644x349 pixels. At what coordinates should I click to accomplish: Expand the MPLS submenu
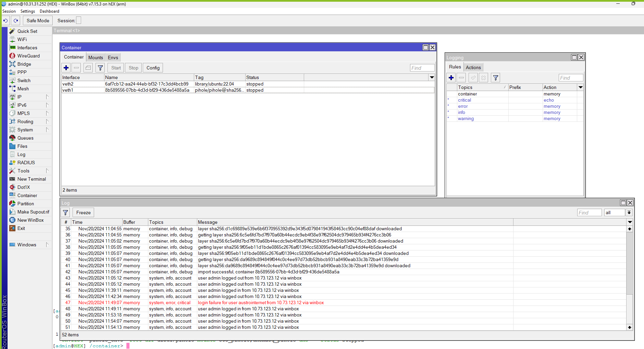[47, 113]
